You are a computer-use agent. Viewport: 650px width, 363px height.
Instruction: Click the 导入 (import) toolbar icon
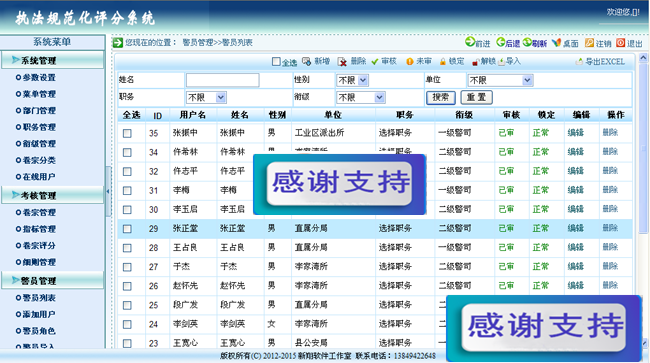[x=502, y=62]
